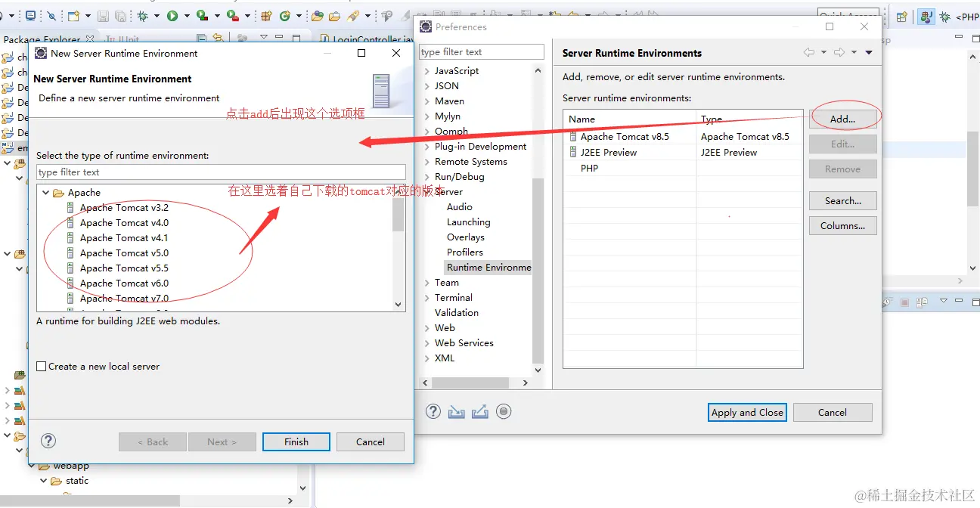The height and width of the screenshot is (508, 980).
Task: Click the Run with coverage toolbar icon
Action: (x=202, y=15)
